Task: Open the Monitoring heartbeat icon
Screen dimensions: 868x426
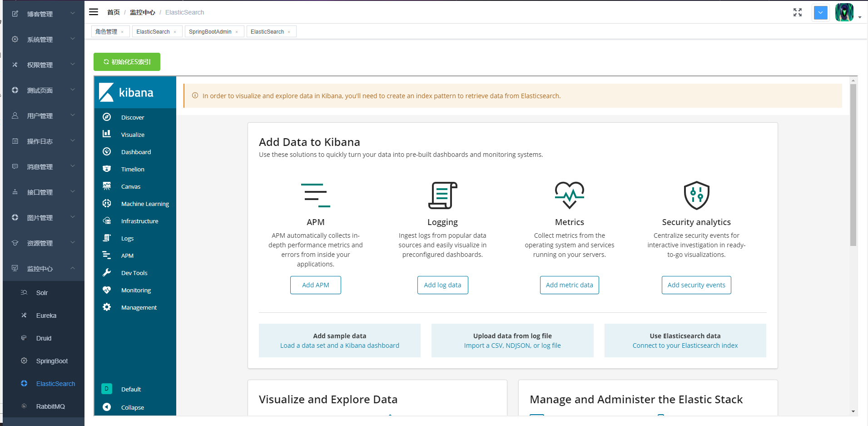Action: pos(107,290)
